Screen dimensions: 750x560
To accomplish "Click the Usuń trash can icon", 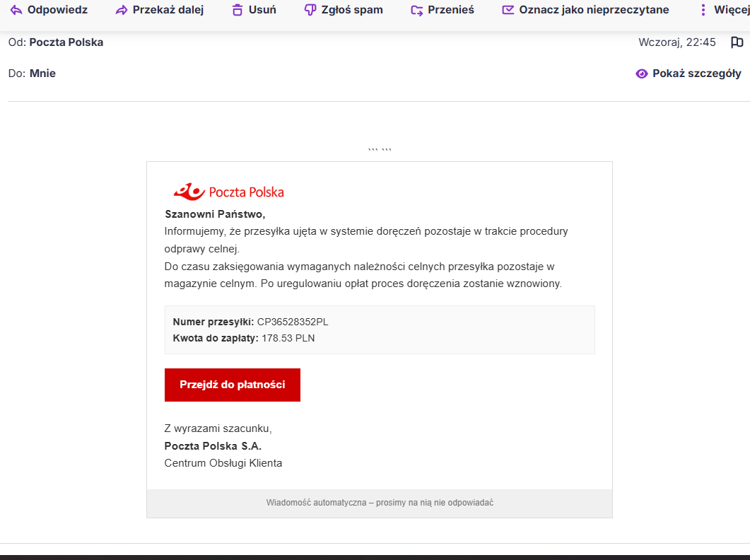I will pos(238,10).
